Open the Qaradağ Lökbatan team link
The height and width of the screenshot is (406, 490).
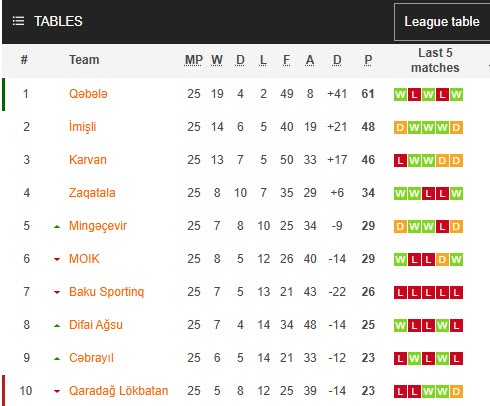click(118, 391)
